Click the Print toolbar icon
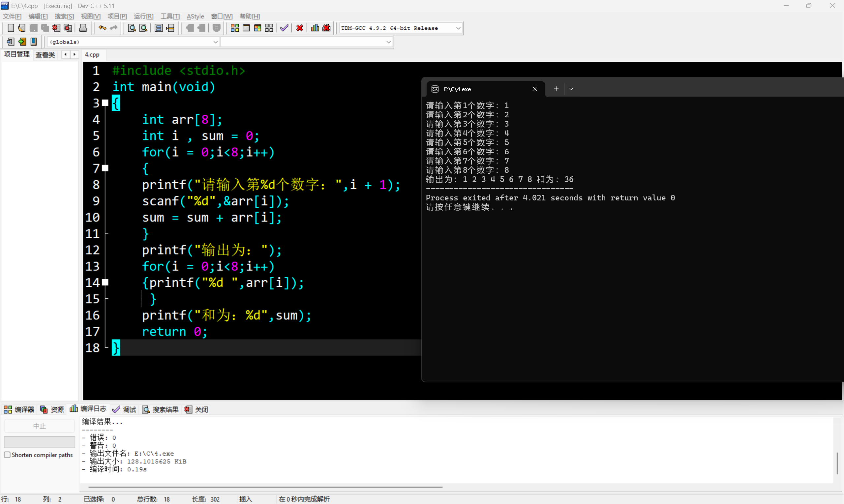 point(83,28)
